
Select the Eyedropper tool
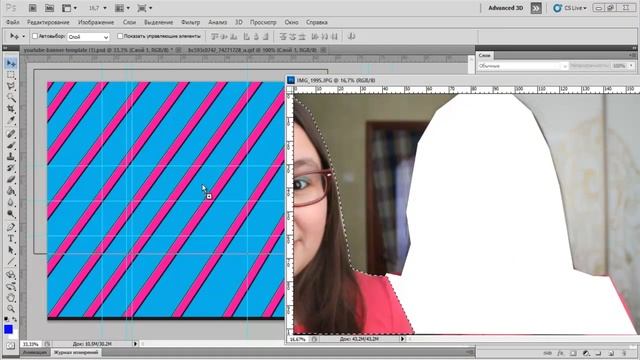(11, 120)
